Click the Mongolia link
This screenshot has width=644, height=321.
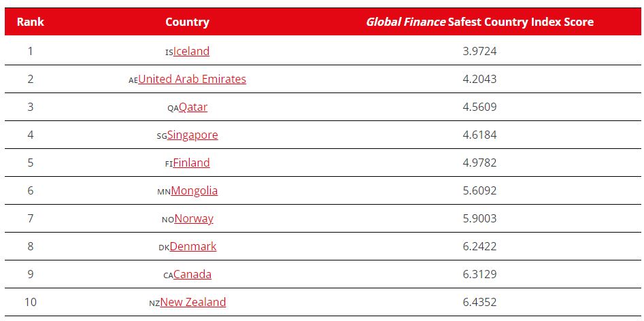click(194, 190)
